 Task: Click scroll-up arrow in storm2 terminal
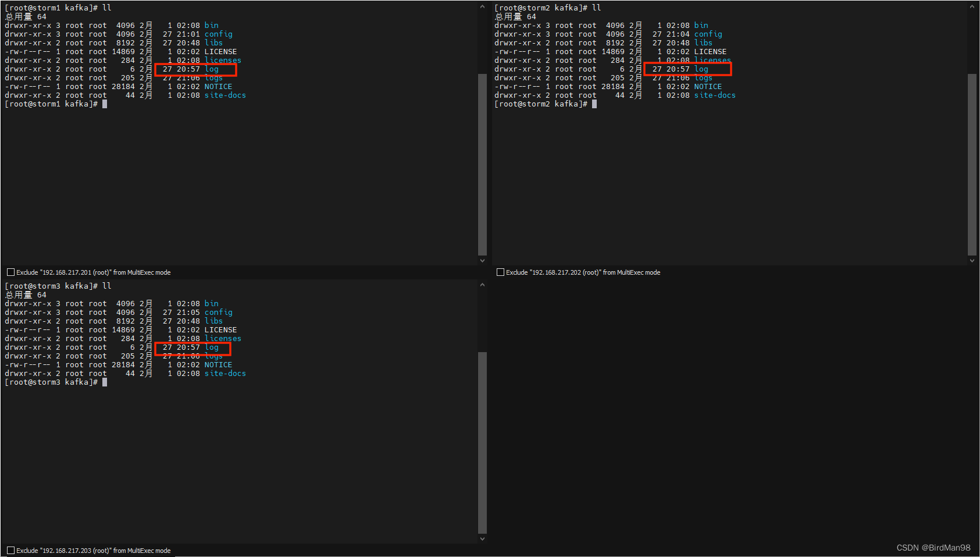pos(972,7)
